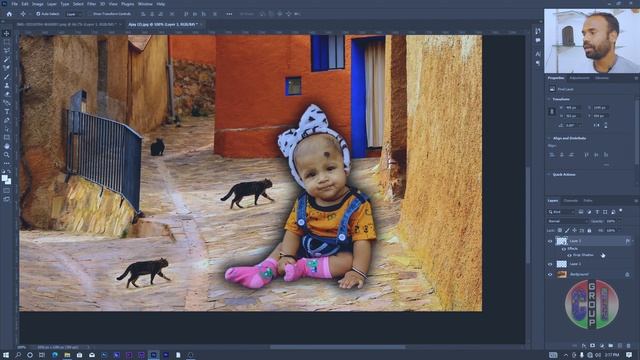Select the Zoom magnifier tool
The image size is (640, 360).
[7, 155]
